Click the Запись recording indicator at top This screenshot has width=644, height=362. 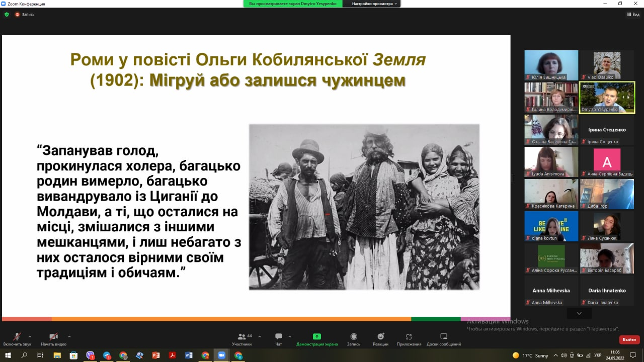[x=25, y=15]
